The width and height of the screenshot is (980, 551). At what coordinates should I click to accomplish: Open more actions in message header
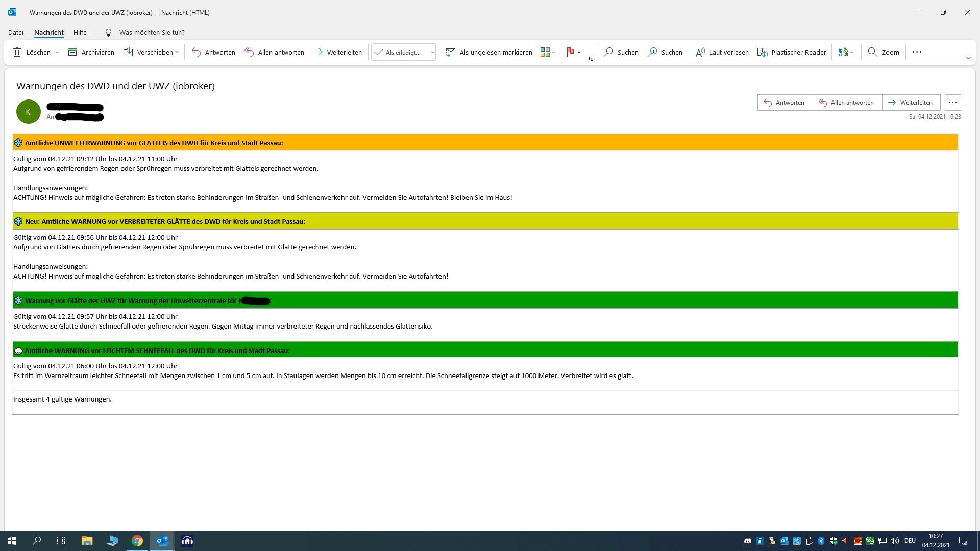952,103
